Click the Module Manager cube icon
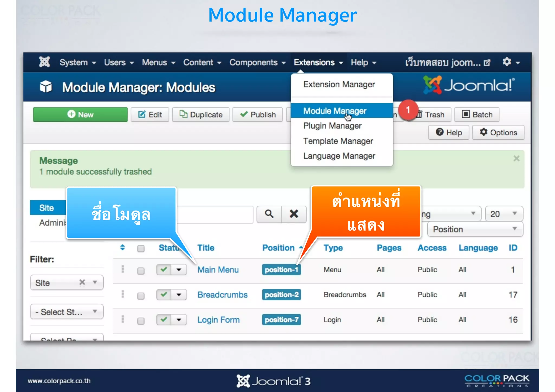This screenshot has width=555, height=392. (x=46, y=87)
